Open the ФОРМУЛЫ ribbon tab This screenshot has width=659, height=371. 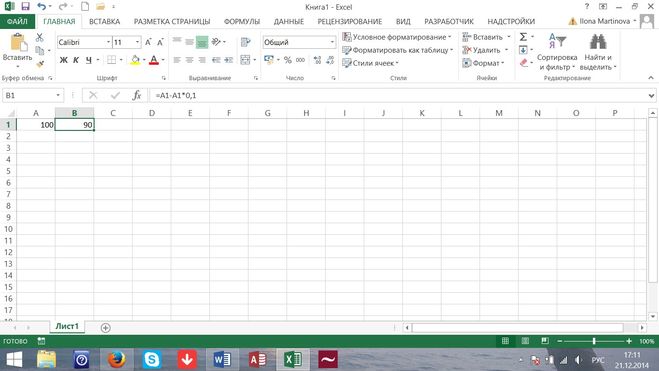click(x=242, y=21)
